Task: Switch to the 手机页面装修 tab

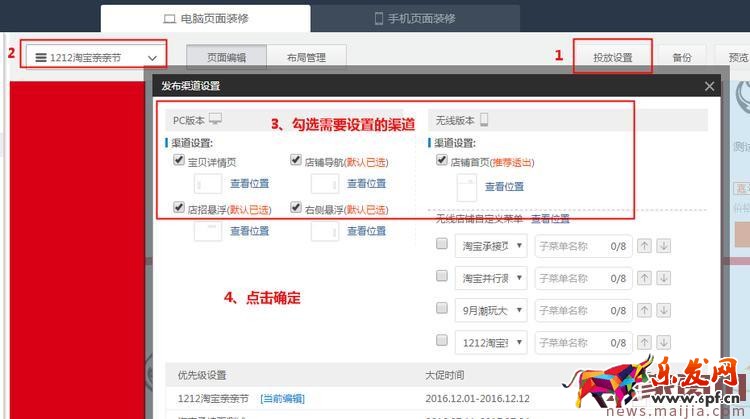Action: pos(415,18)
